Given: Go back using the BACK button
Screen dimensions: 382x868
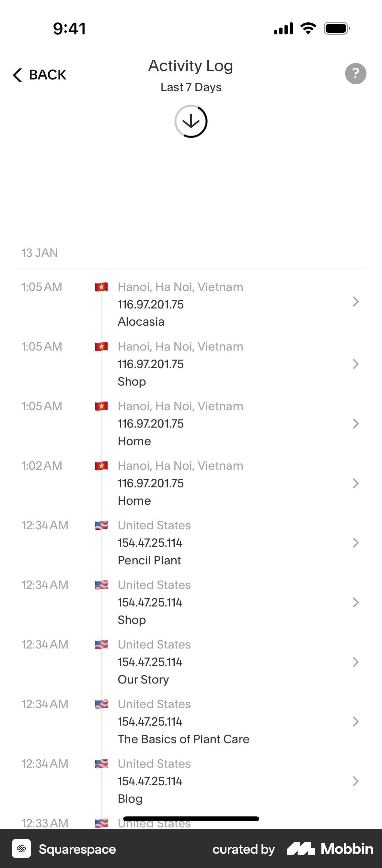Looking at the screenshot, I should click(47, 75).
